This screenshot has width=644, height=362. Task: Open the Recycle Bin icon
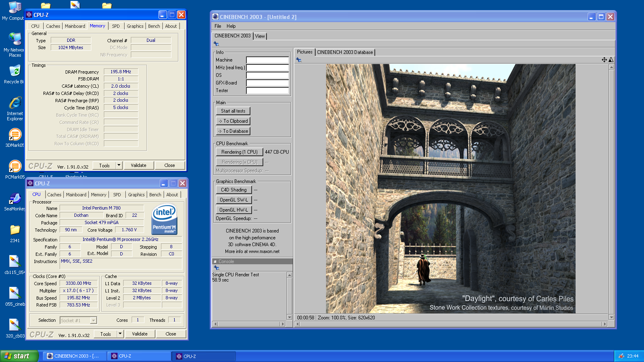tap(15, 71)
